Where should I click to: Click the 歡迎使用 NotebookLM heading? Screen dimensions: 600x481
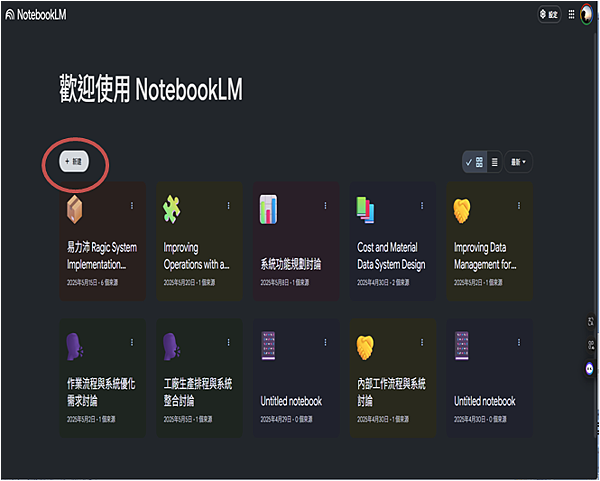151,89
